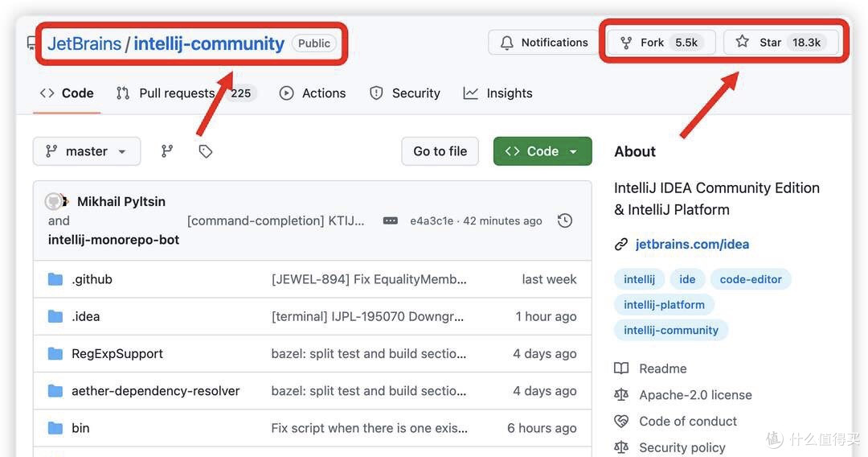Open the master branch dropdown
The height and width of the screenshot is (457, 868).
click(x=87, y=151)
